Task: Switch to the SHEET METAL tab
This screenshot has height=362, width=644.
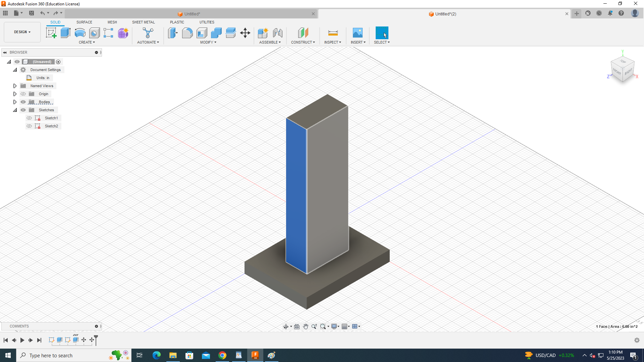Action: coord(143,22)
